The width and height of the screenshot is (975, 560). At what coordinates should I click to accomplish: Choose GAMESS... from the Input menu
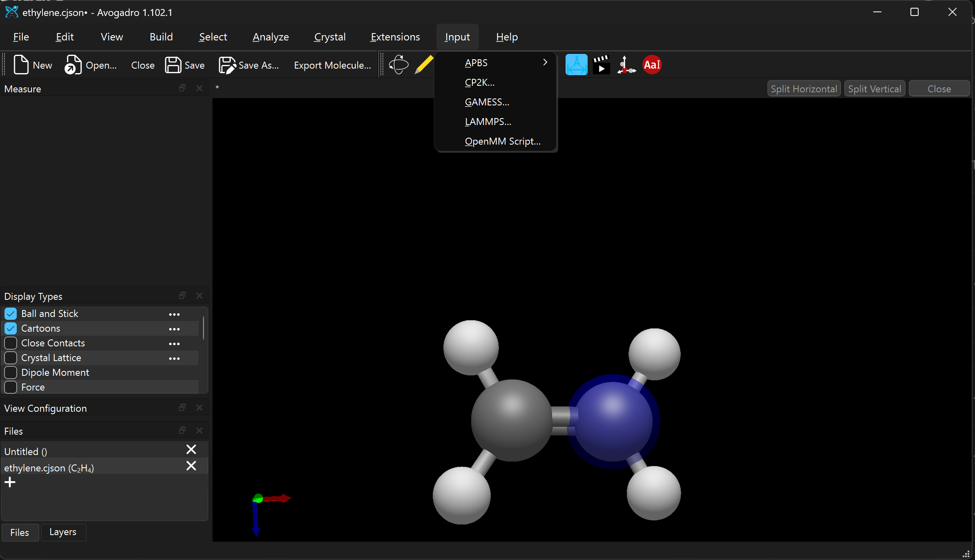pyautogui.click(x=487, y=102)
